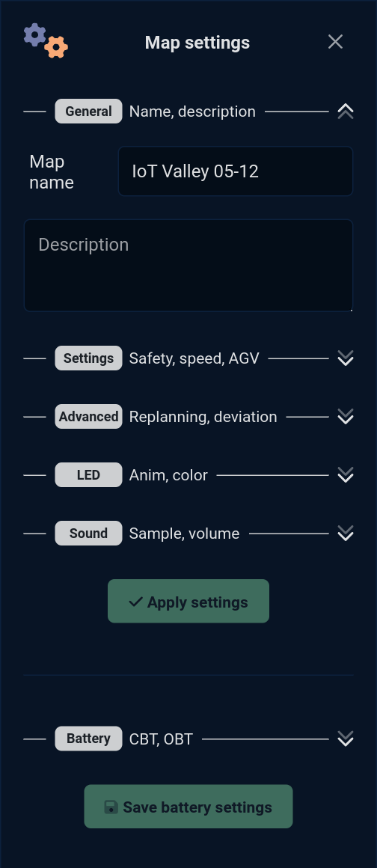Expand the LED section chevron
The width and height of the screenshot is (377, 868).
[346, 475]
